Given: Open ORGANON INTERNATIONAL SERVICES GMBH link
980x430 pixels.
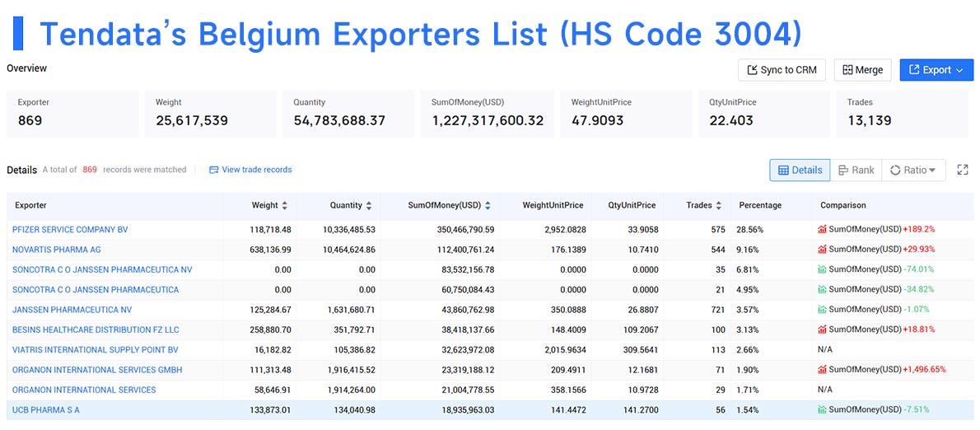Looking at the screenshot, I should click(97, 369).
